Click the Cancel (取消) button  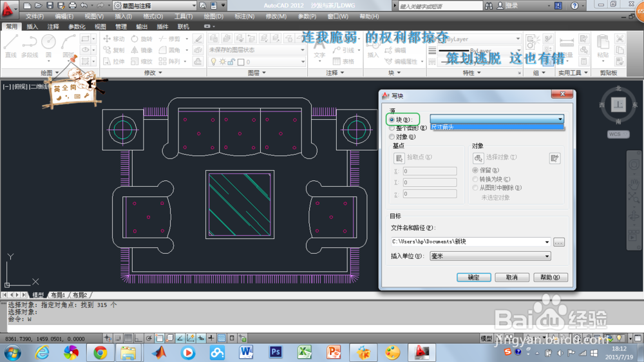pos(512,278)
